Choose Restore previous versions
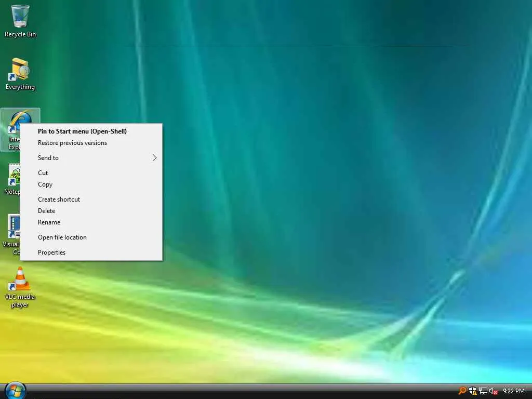532x399 pixels. (91, 143)
